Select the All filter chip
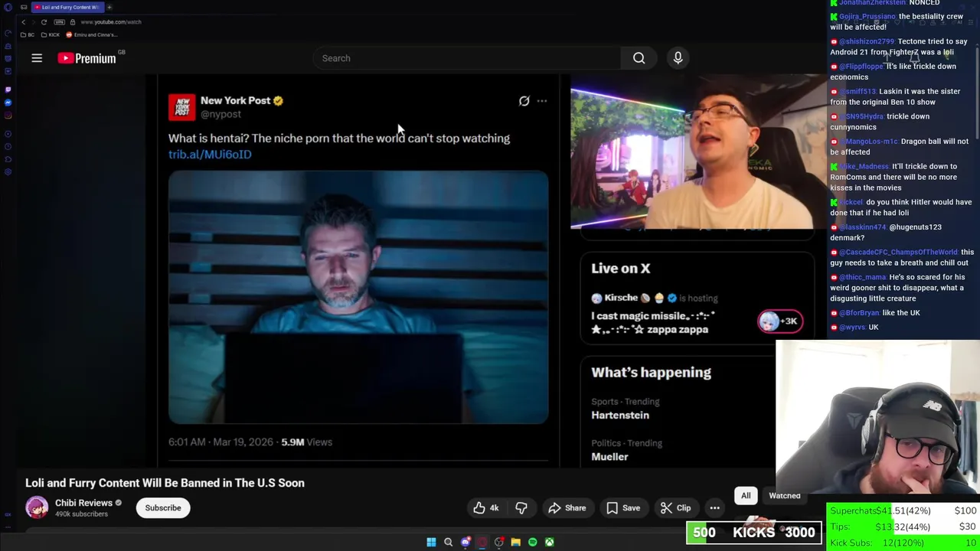This screenshot has height=551, width=980. coord(746,496)
